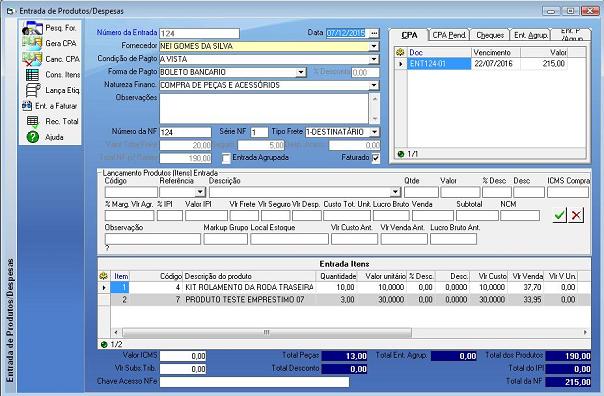Click the Número da NF field

click(185, 132)
